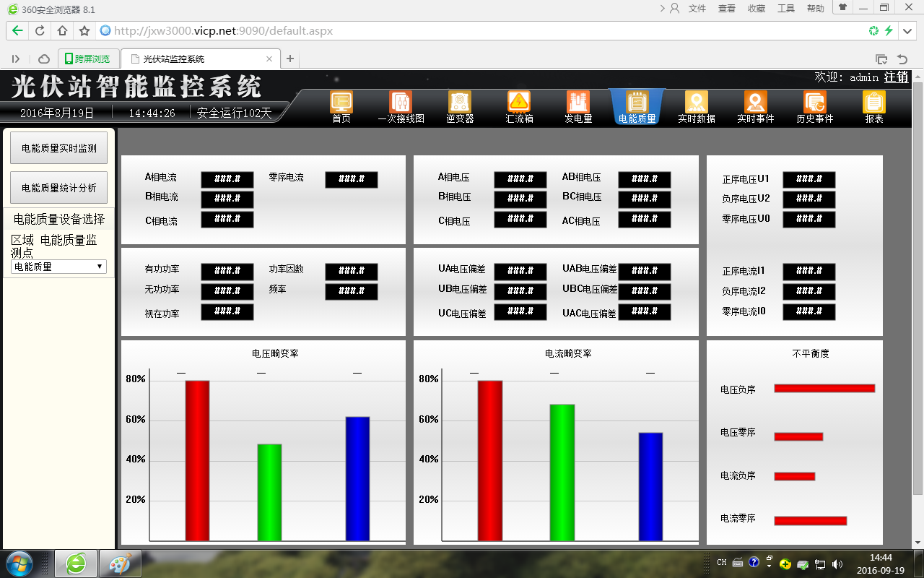Switch to the 光伏站监控系统 tab
Viewport: 924px width, 578px height.
tap(200, 59)
